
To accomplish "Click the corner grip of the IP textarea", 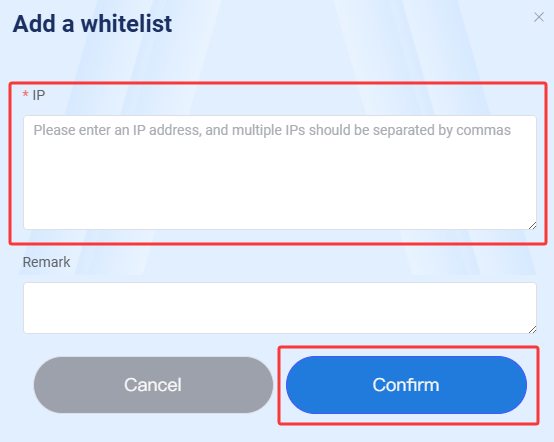I will (x=532, y=225).
